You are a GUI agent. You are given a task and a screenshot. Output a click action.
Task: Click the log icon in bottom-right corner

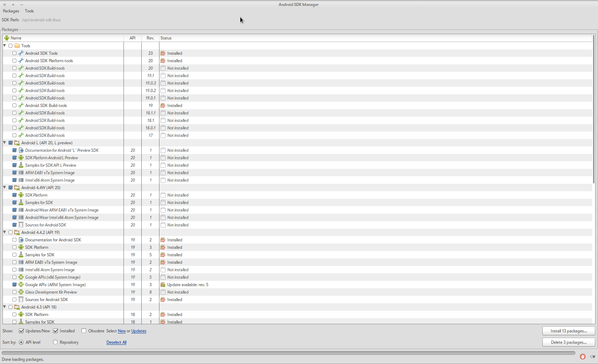click(x=592, y=357)
